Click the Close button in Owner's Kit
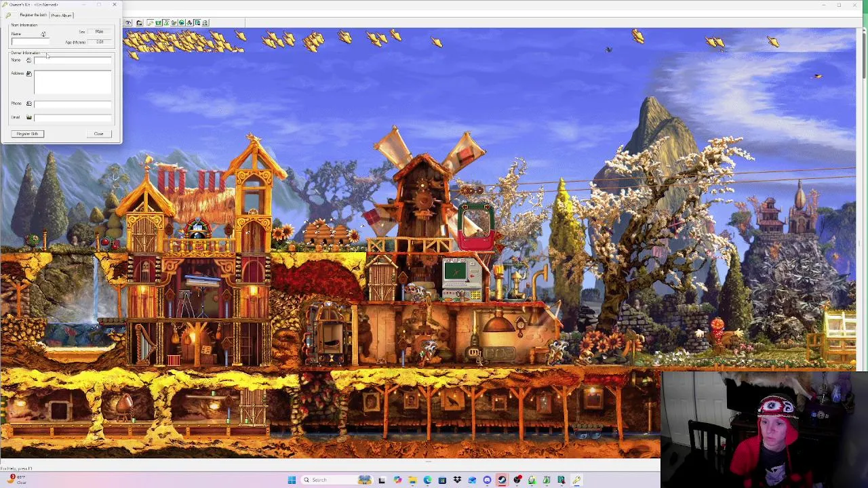Viewport: 868px width, 488px height. click(x=99, y=134)
